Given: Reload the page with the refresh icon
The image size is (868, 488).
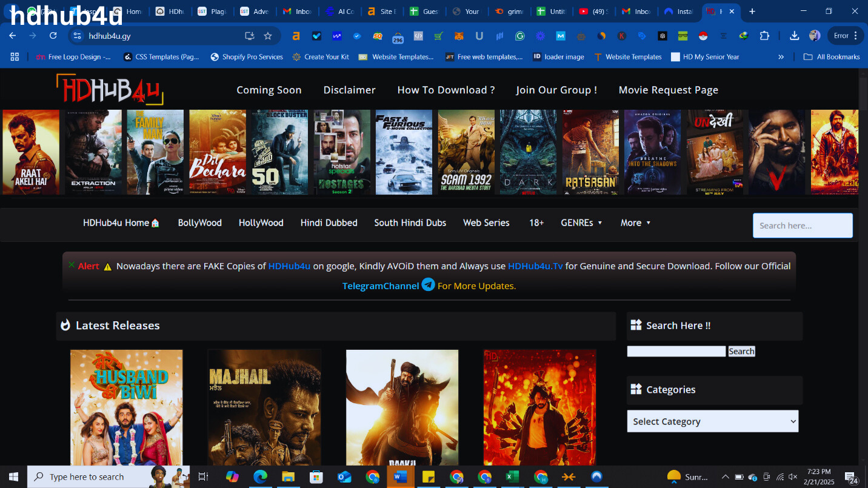Looking at the screenshot, I should pos(53,36).
